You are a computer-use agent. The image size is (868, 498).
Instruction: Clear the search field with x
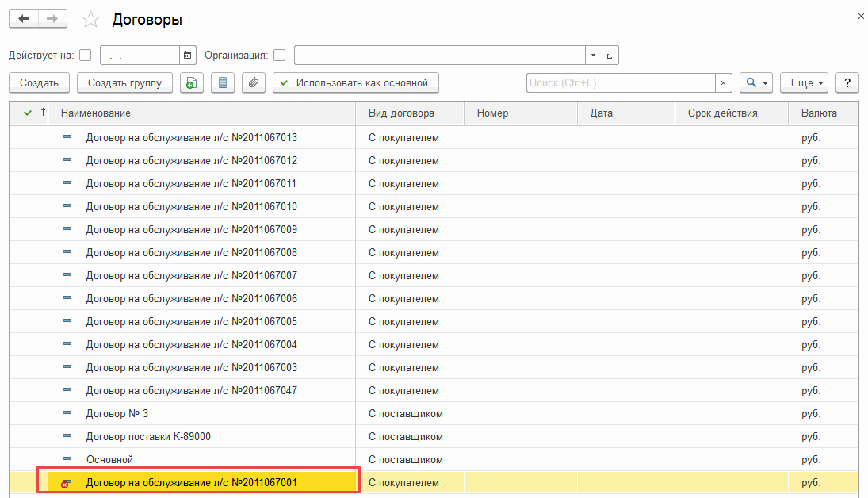point(723,82)
